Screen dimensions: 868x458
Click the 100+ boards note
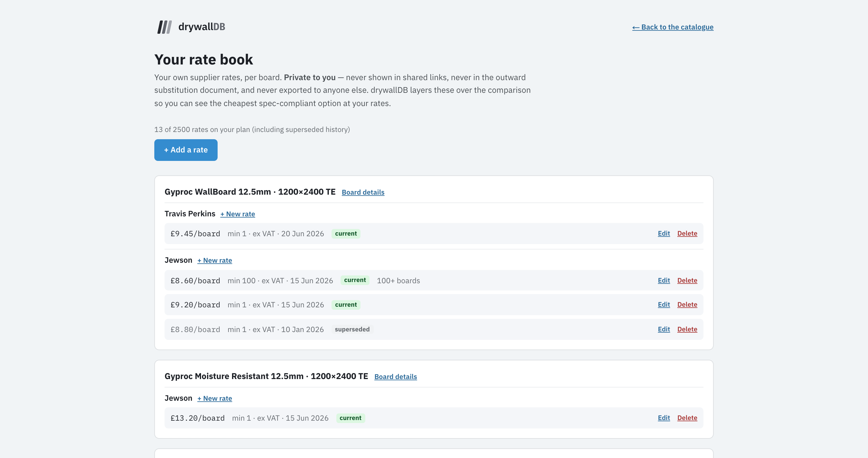coord(398,281)
